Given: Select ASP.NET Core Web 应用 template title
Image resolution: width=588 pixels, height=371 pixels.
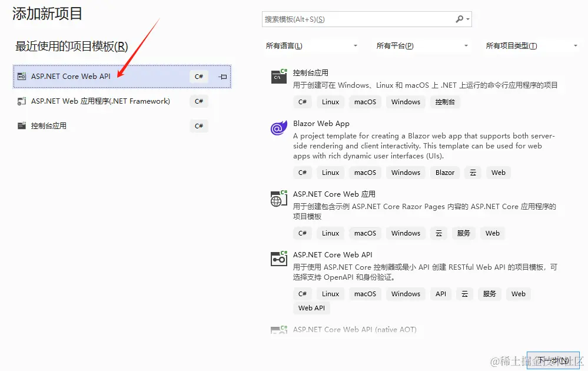Looking at the screenshot, I should pyautogui.click(x=334, y=194).
